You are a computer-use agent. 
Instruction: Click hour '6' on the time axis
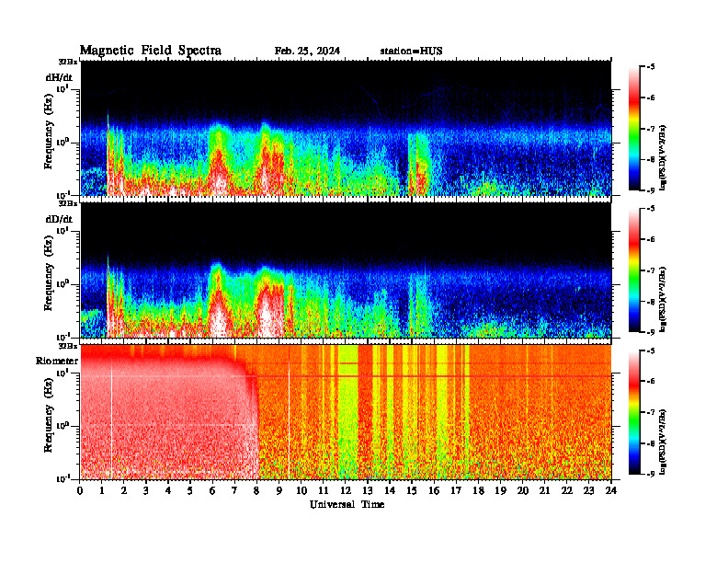[212, 490]
